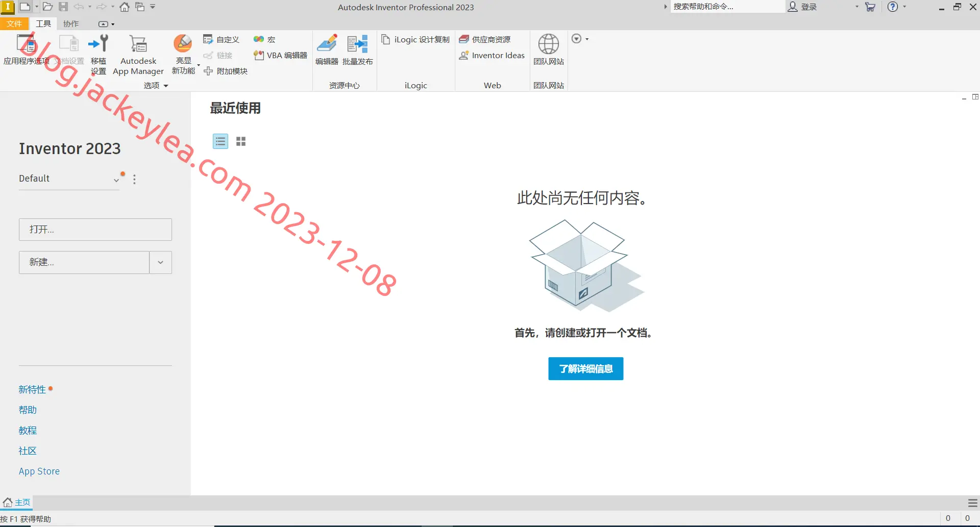Open the circular dropdown beside the 团队网站 panel

[580, 39]
